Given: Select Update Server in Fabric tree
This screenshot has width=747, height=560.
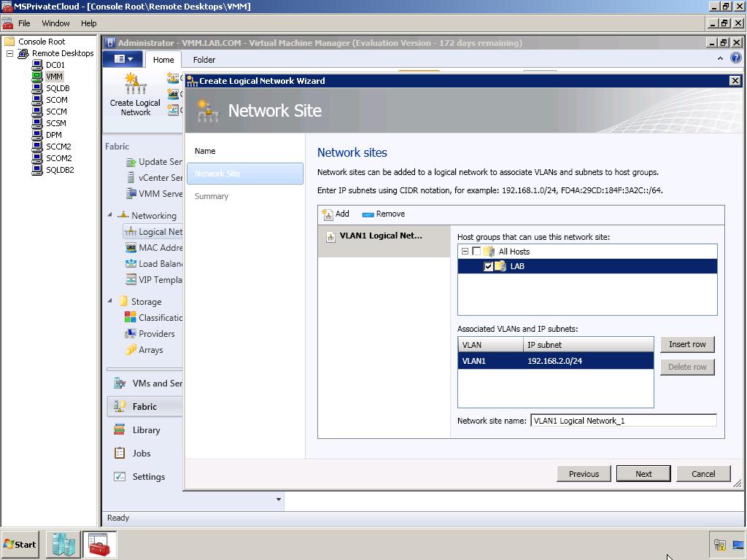Looking at the screenshot, I should [x=154, y=162].
